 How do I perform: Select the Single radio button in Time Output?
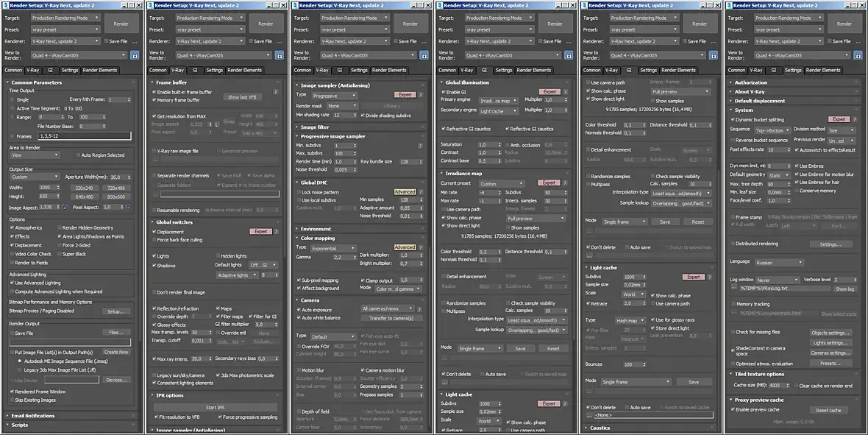pyautogui.click(x=12, y=100)
